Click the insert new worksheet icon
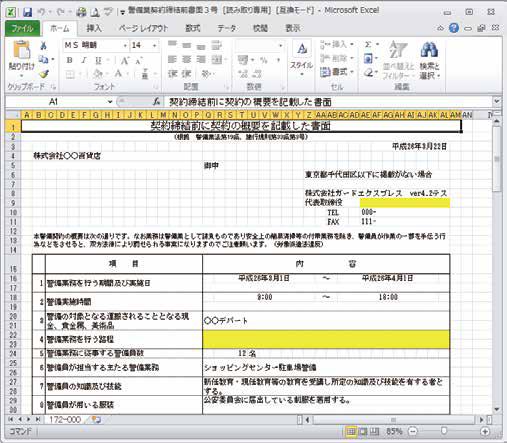The height and width of the screenshot is (443, 507). point(96,419)
